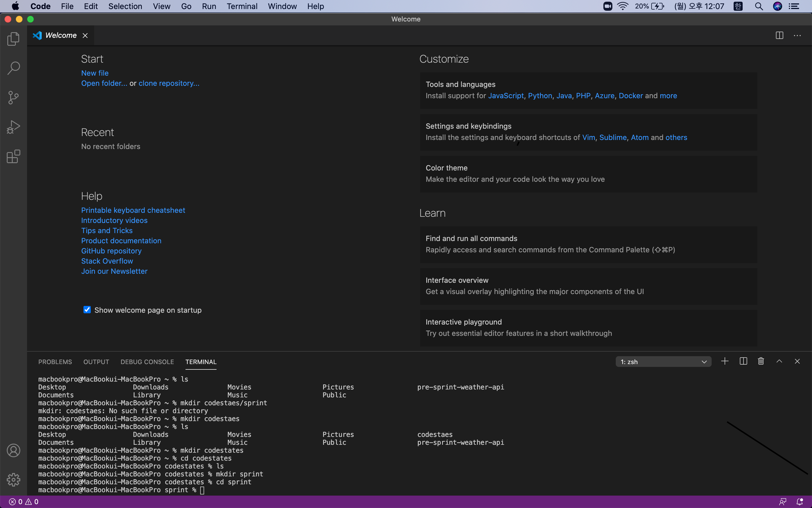
Task: Open Product documentation link
Action: point(121,240)
